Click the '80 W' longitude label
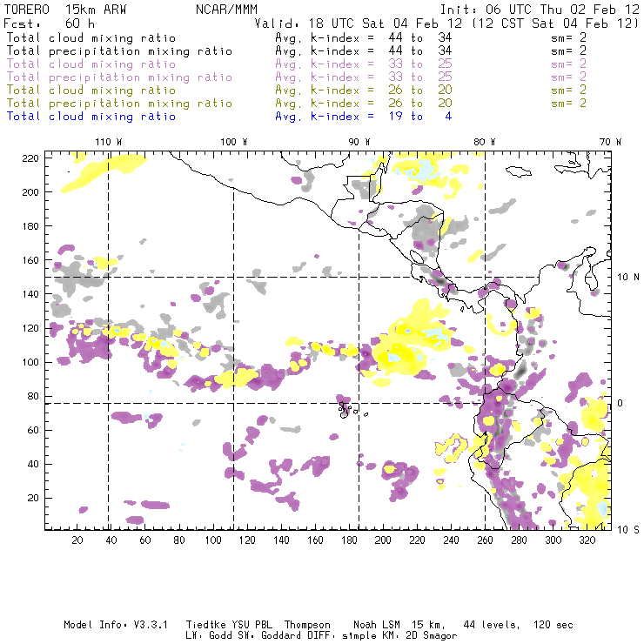The width and height of the screenshot is (644, 644). point(484,142)
